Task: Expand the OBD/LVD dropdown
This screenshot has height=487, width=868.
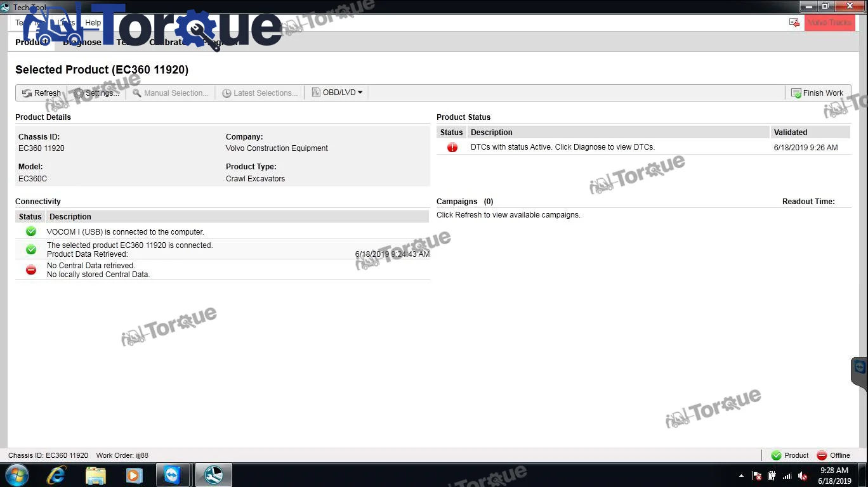Action: (337, 93)
